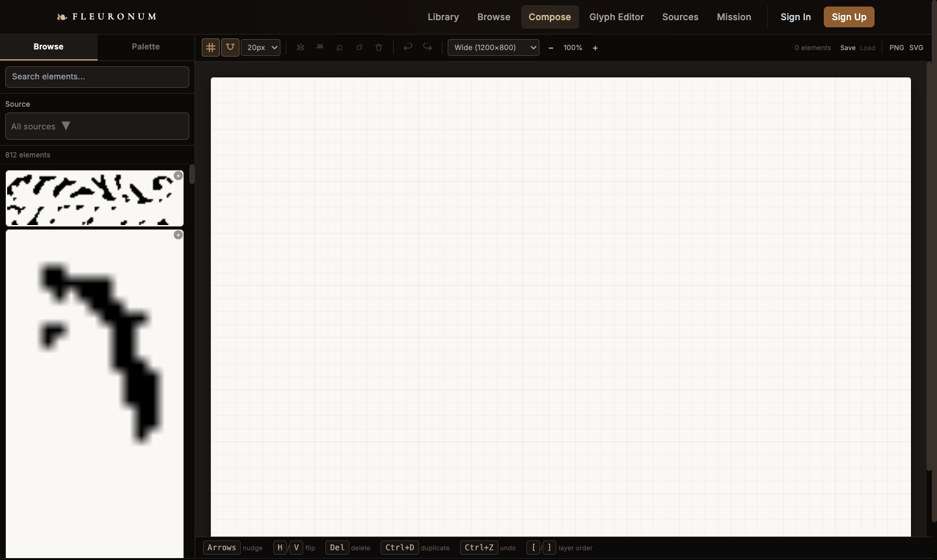Open the Mission nav item
This screenshot has width=937, height=560.
point(734,17)
